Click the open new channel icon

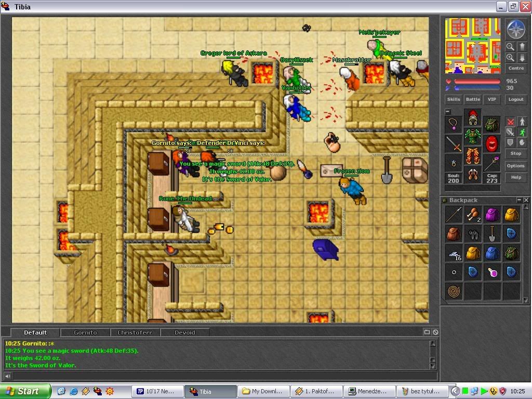point(427,332)
